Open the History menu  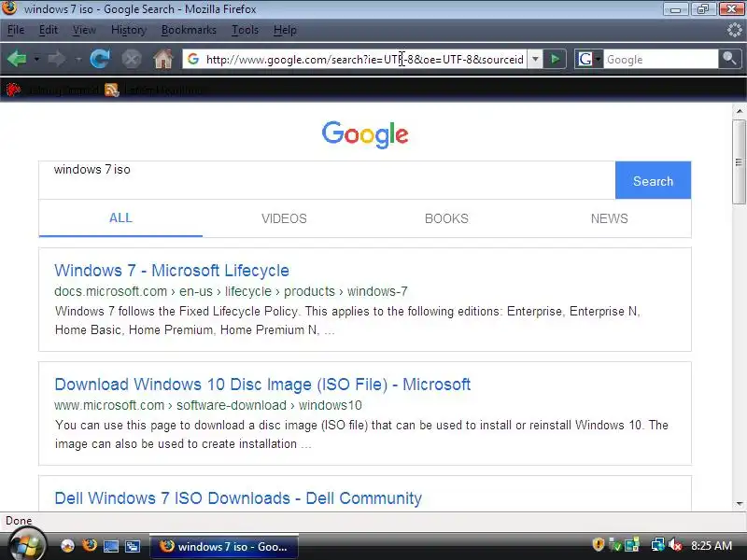pos(129,30)
